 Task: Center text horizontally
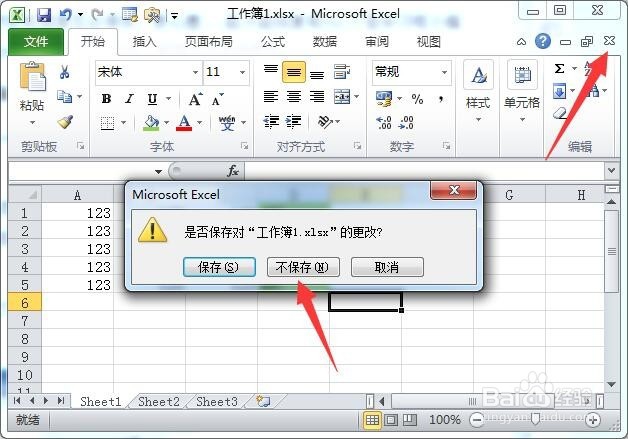[294, 97]
